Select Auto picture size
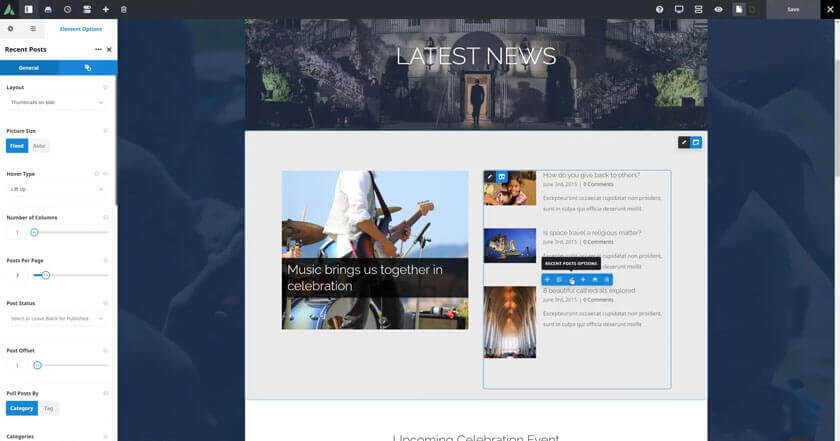Screen dimensions: 840x441 [x=39, y=146]
